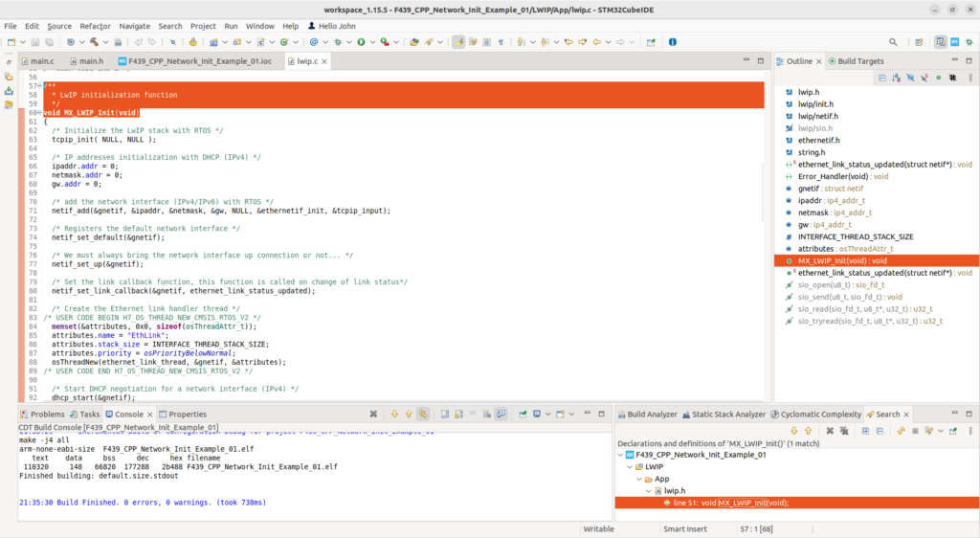The height and width of the screenshot is (538, 980).
Task: Click the Hello John account link
Action: click(332, 26)
